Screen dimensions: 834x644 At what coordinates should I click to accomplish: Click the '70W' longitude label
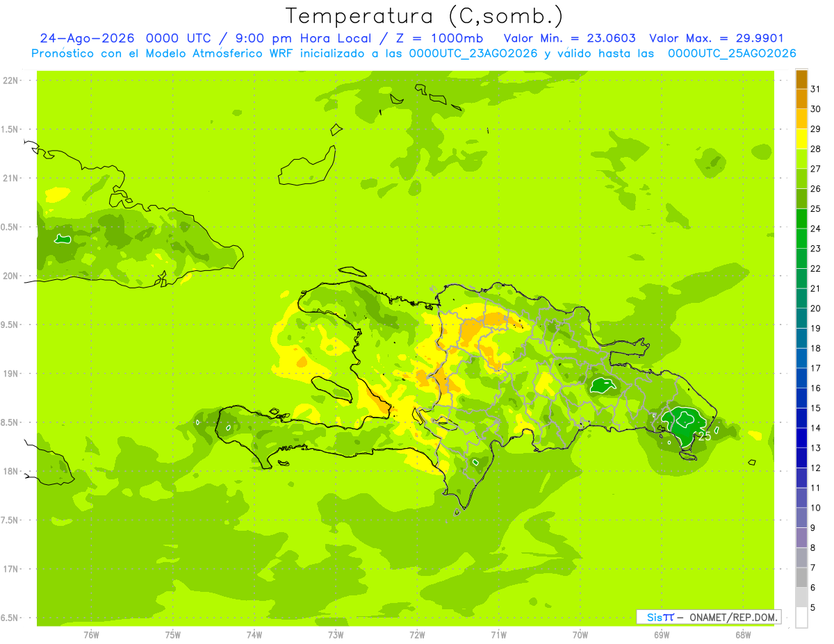[x=580, y=634]
